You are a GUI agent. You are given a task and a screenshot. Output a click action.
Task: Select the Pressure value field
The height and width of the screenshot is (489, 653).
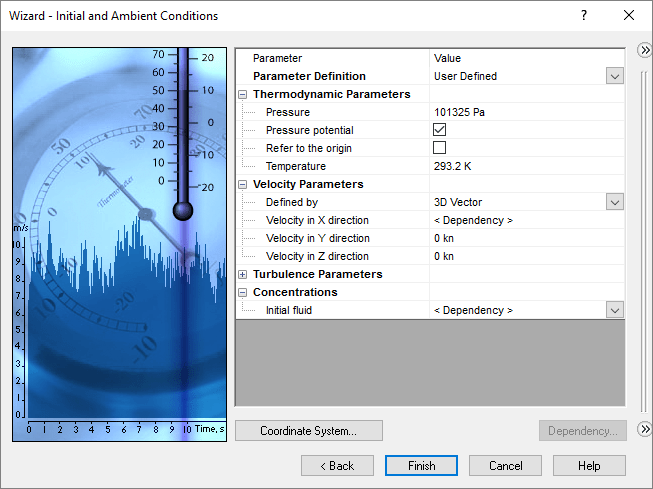coord(520,112)
